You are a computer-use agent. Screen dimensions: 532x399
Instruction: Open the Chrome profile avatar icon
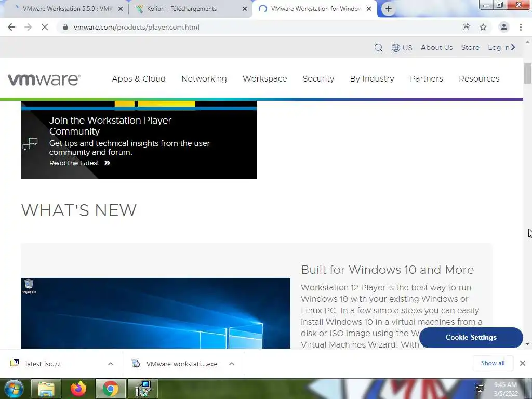pyautogui.click(x=504, y=27)
